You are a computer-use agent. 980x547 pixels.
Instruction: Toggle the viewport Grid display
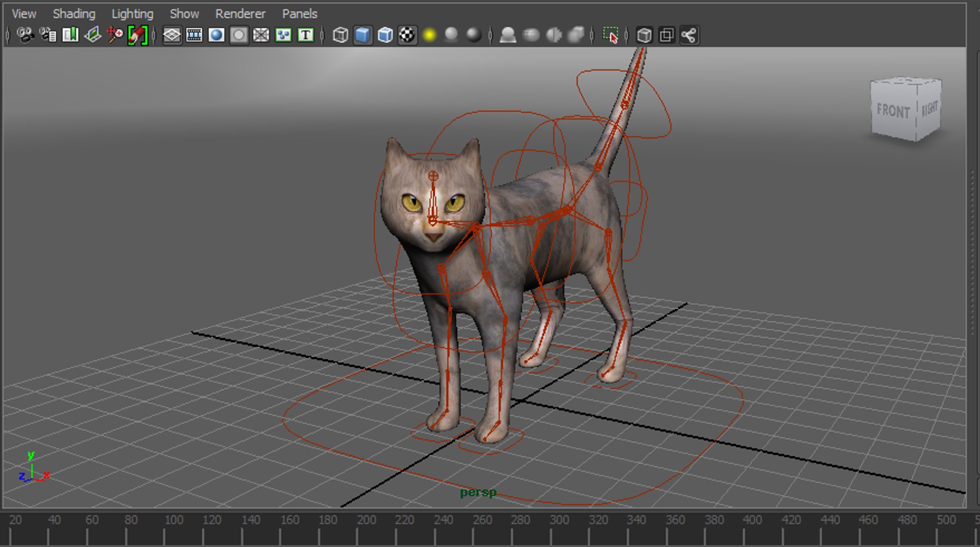(x=172, y=35)
